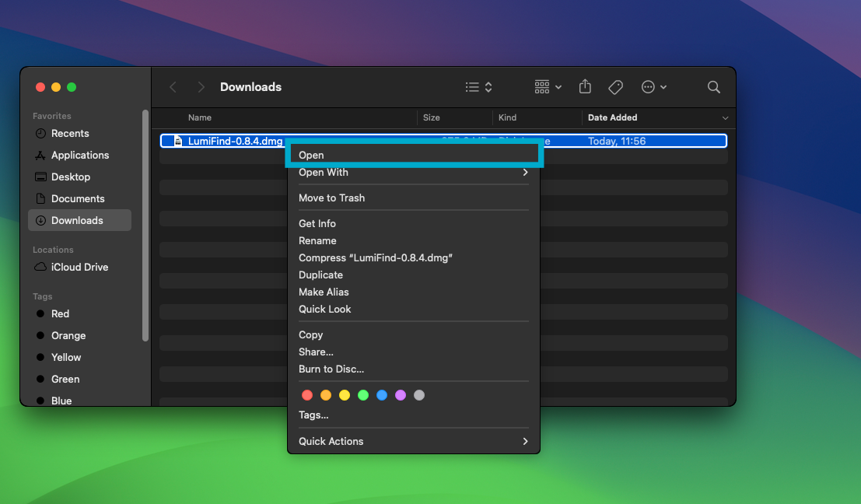Open Applications in the sidebar
This screenshot has width=861, height=504.
(79, 155)
